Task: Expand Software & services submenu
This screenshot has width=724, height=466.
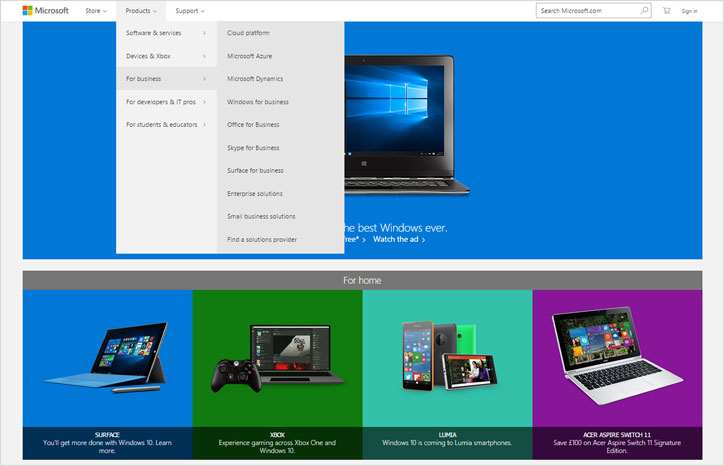Action: click(166, 33)
